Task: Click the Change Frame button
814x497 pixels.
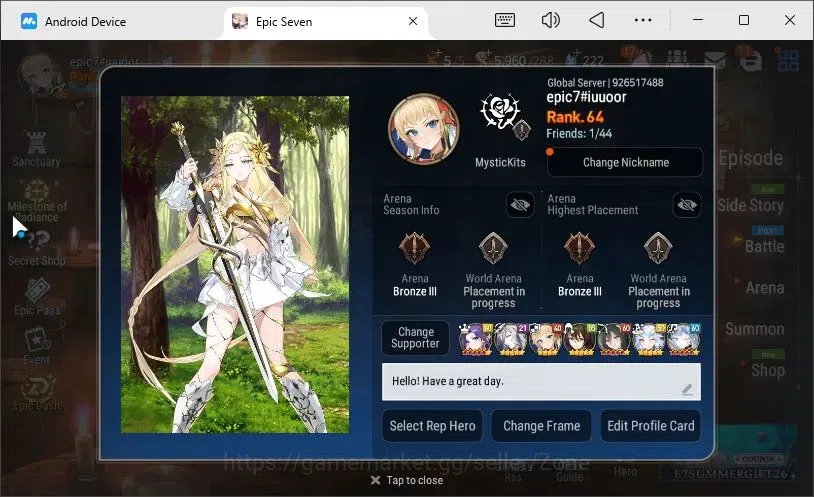Action: tap(541, 426)
